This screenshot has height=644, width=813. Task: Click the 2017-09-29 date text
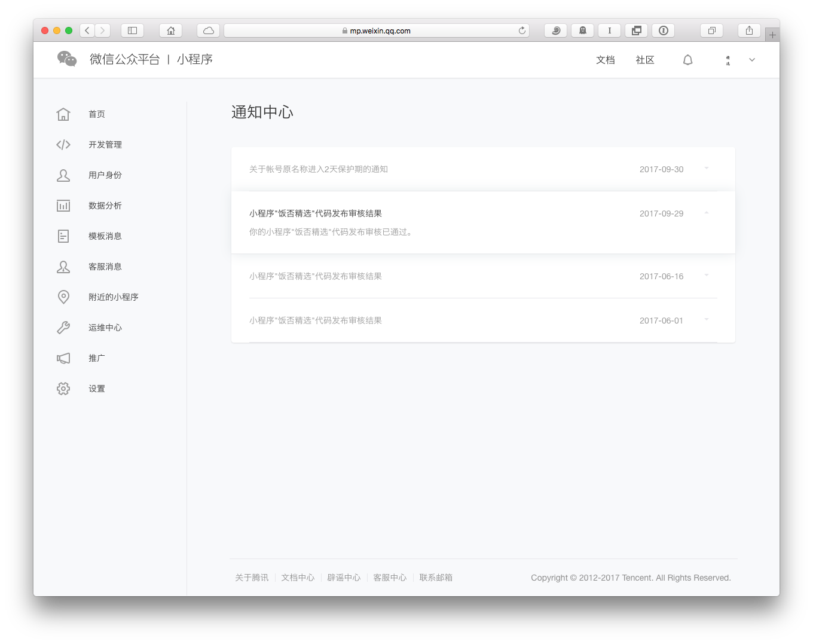(x=661, y=213)
